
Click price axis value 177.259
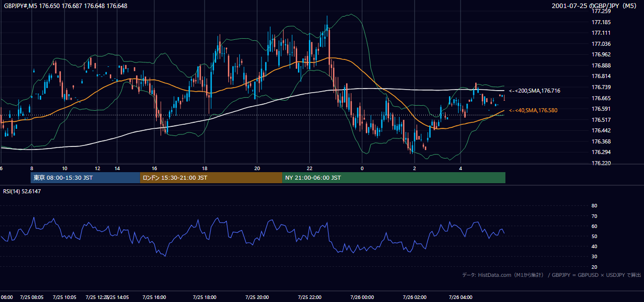(601, 12)
